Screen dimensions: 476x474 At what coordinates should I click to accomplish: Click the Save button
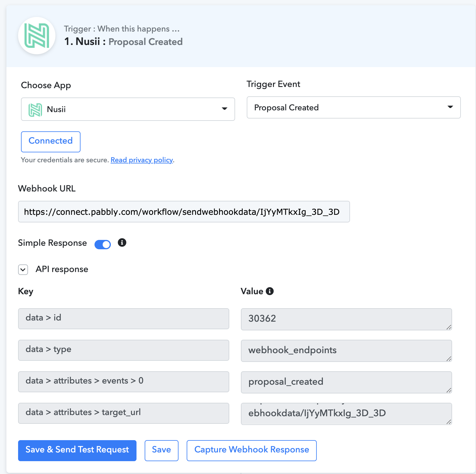coord(162,450)
